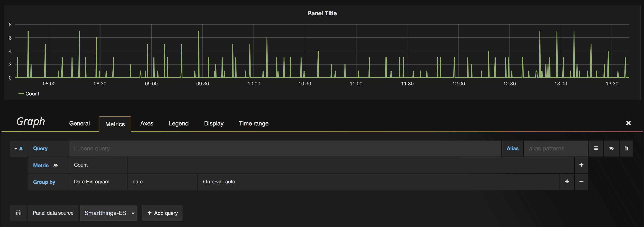The width and height of the screenshot is (644, 227).
Task: Close the graph editor with the X
Action: coord(628,123)
